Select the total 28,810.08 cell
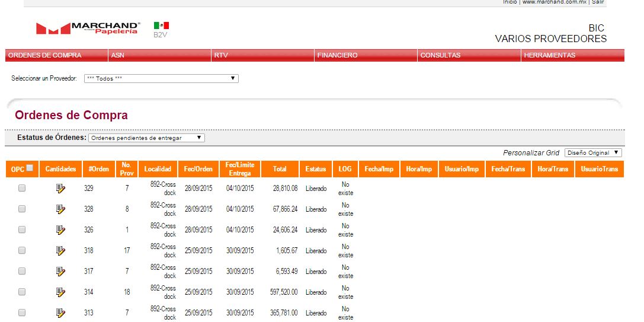This screenshot has height=322, width=644. (x=285, y=189)
